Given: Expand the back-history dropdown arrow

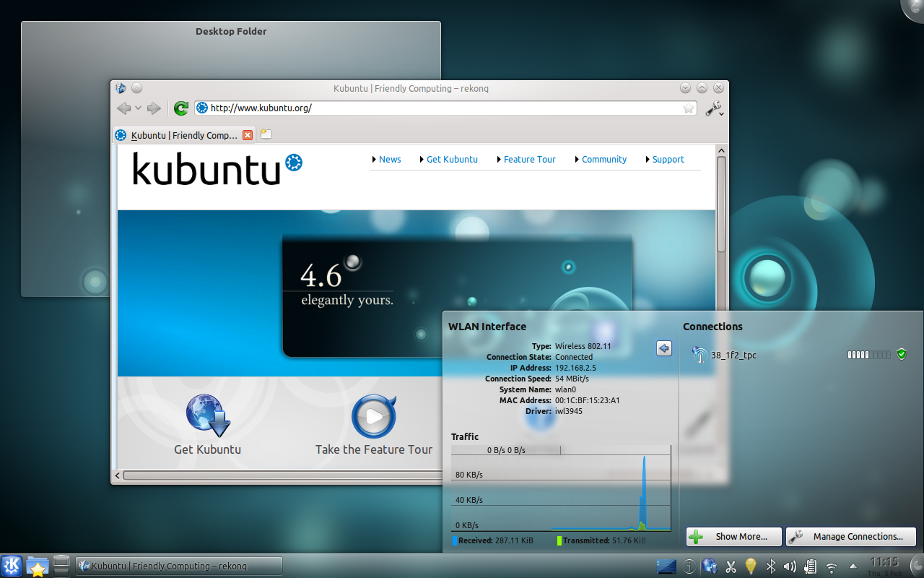Looking at the screenshot, I should tap(137, 108).
